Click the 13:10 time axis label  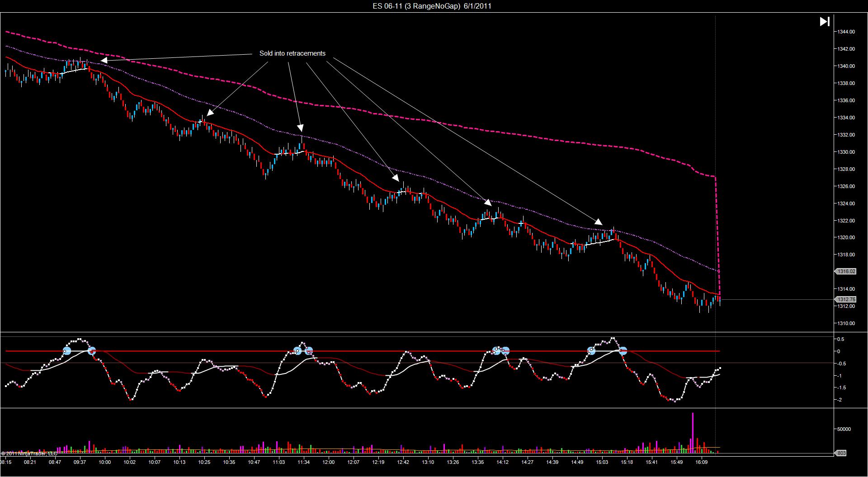pyautogui.click(x=428, y=462)
